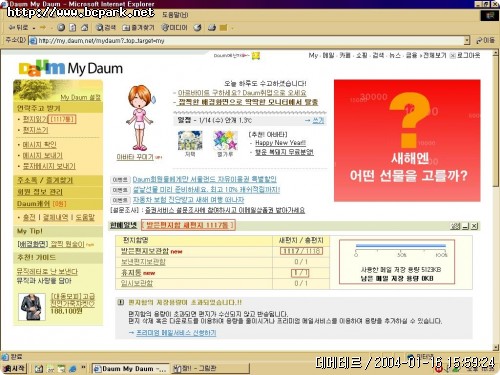Click the red 새해엔 banner advertisement
Screen dimensions: 500x375
coord(407,140)
